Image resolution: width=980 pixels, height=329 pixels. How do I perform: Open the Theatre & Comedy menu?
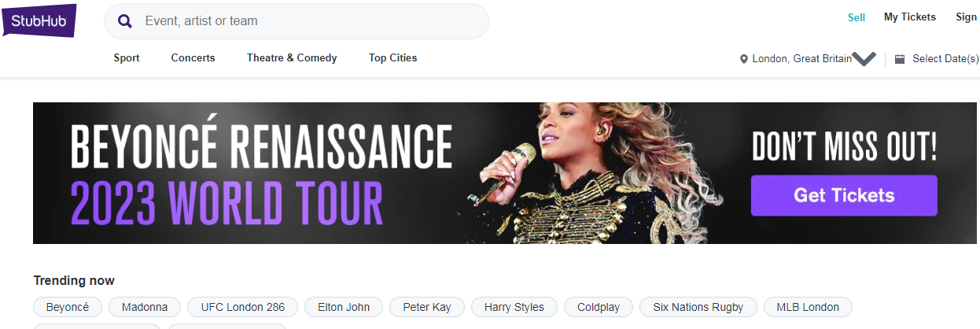click(x=292, y=57)
